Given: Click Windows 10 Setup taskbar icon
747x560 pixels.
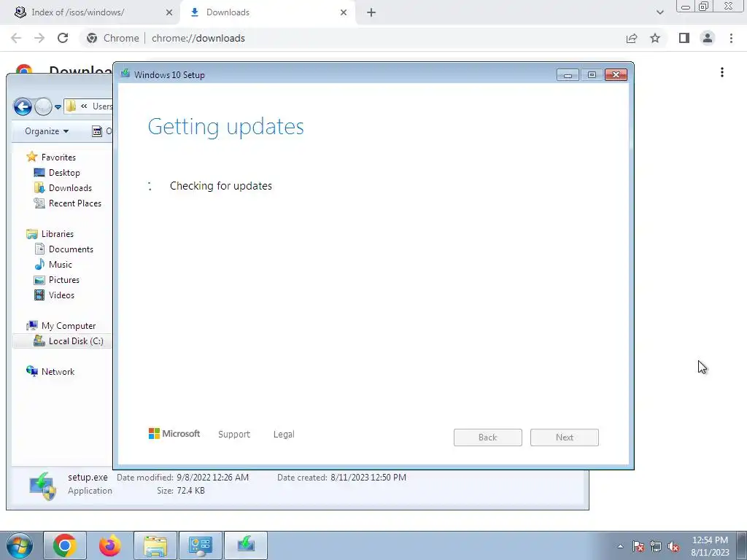Looking at the screenshot, I should (246, 545).
